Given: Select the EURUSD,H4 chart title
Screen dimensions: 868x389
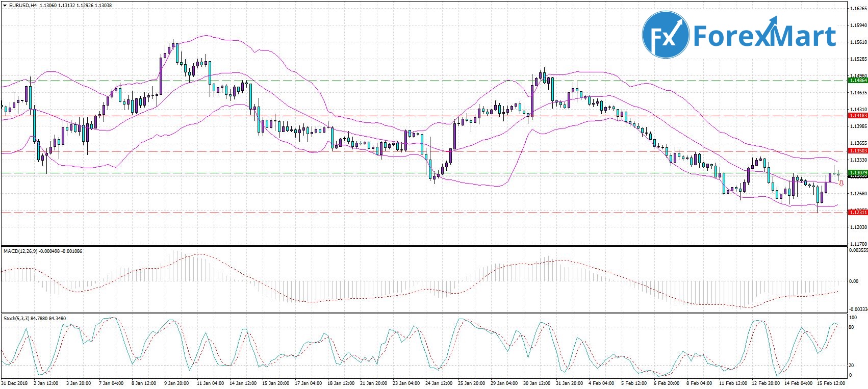Looking at the screenshot, I should (22, 6).
